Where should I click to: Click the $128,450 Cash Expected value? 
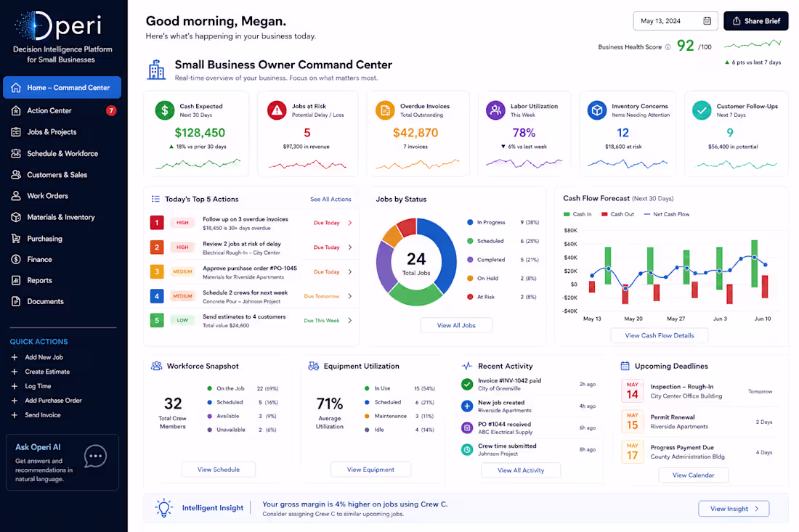[200, 133]
